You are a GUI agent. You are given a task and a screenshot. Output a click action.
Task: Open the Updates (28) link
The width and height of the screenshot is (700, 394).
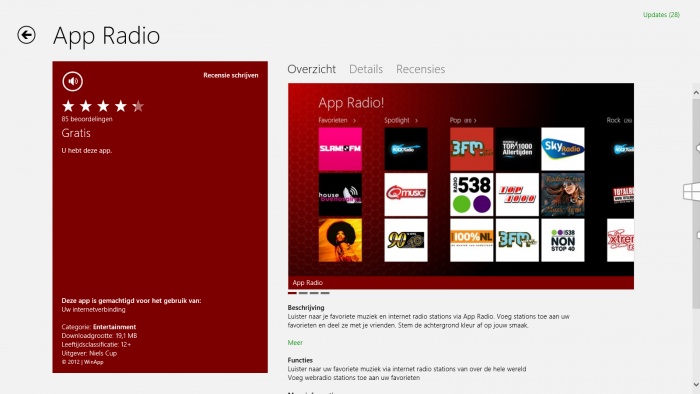pyautogui.click(x=661, y=15)
